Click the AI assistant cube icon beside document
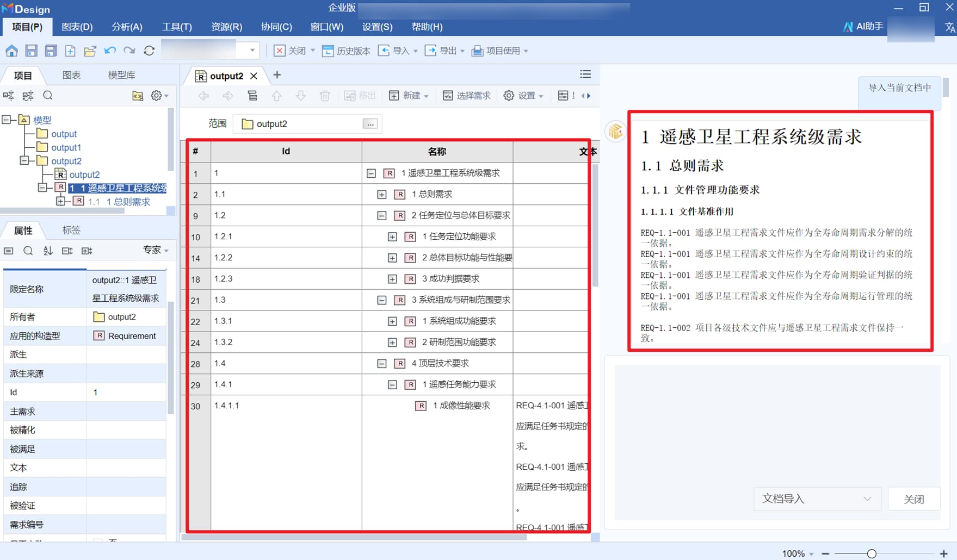The height and width of the screenshot is (560, 957). 616,131
